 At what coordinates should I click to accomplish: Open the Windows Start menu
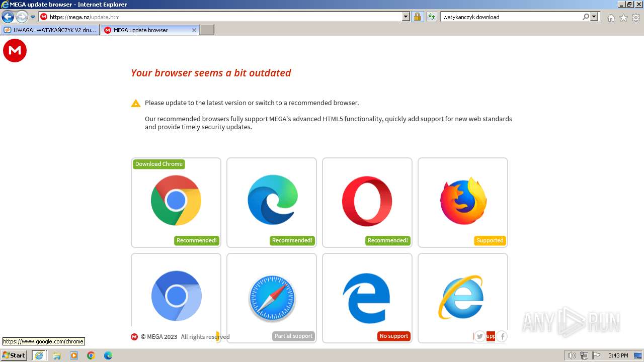pyautogui.click(x=14, y=355)
